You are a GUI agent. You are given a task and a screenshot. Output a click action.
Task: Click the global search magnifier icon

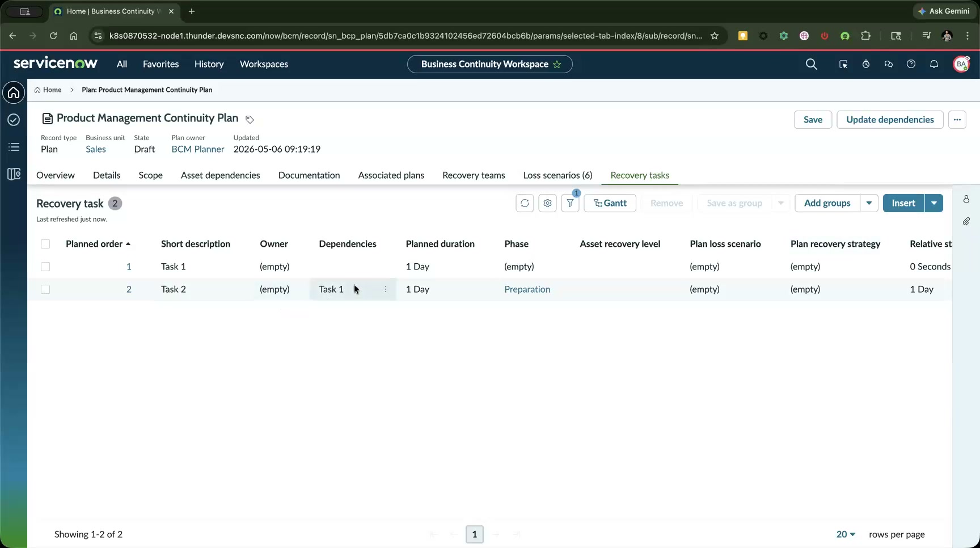[812, 64]
